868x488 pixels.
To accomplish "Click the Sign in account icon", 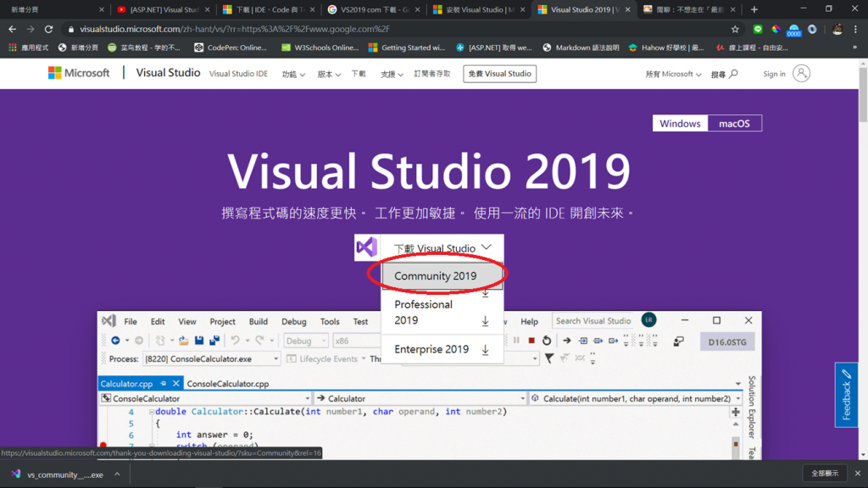I will pyautogui.click(x=801, y=73).
